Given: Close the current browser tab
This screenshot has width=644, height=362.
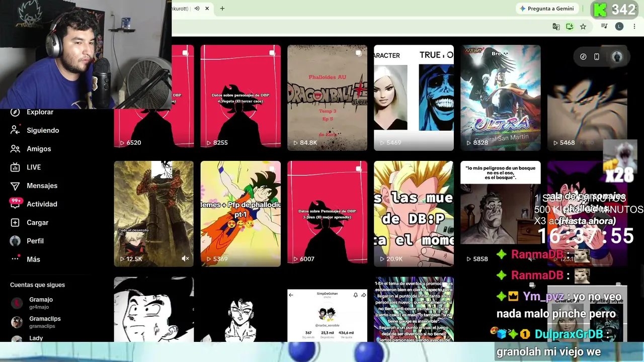Looking at the screenshot, I should [207, 9].
